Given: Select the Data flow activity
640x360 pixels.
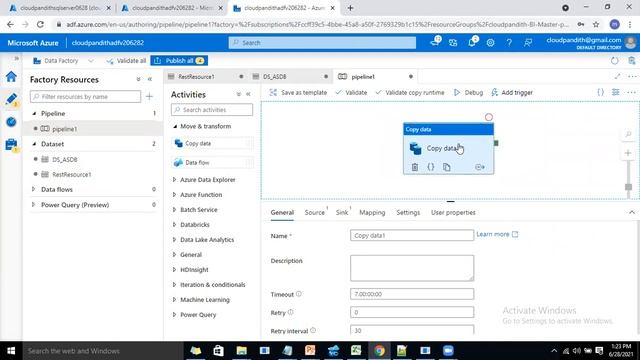Looking at the screenshot, I should (212, 162).
